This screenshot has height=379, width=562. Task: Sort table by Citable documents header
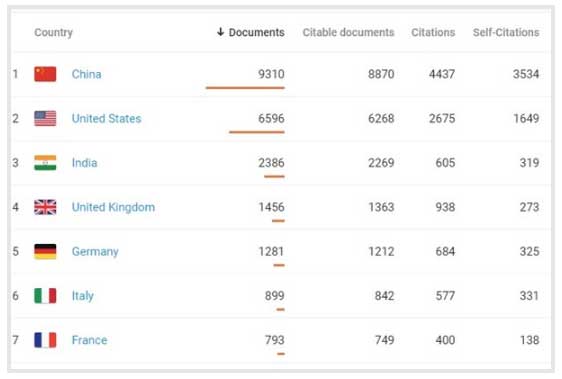point(348,32)
